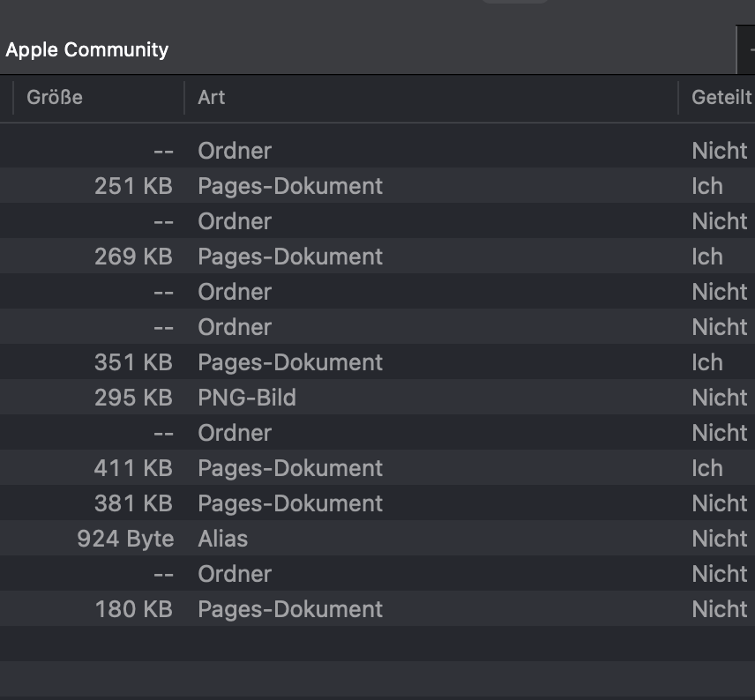Viewport: 755px width, 700px height.
Task: Select the 269 KB Pages-Dokument row
Action: click(x=290, y=257)
